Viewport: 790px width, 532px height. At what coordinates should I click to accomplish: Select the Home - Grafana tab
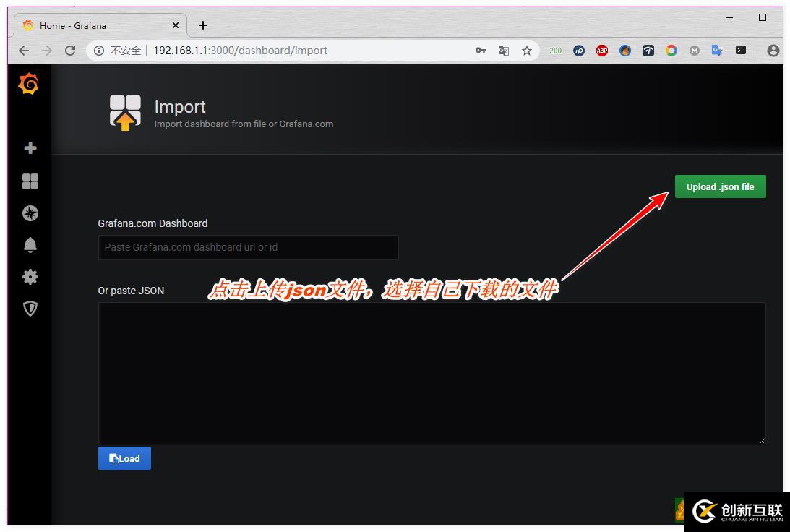click(x=100, y=25)
